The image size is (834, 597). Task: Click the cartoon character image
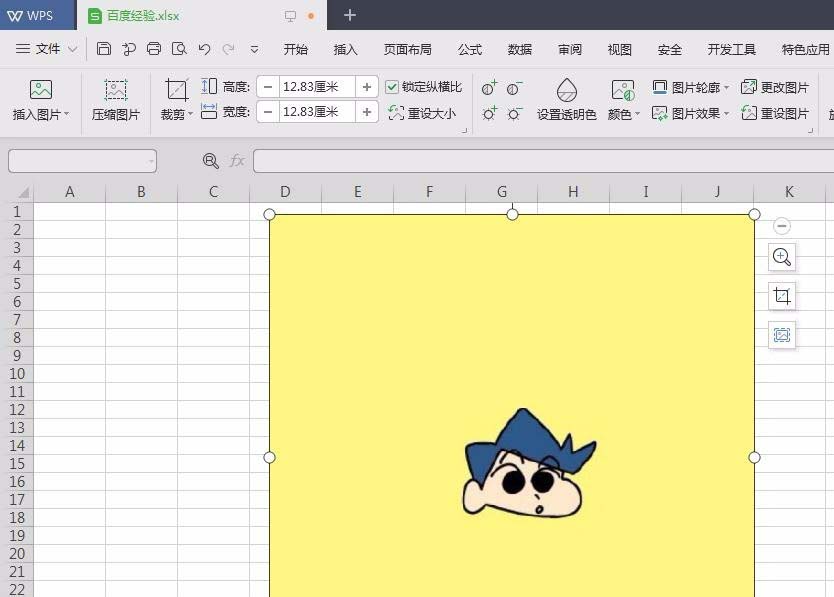click(530, 463)
